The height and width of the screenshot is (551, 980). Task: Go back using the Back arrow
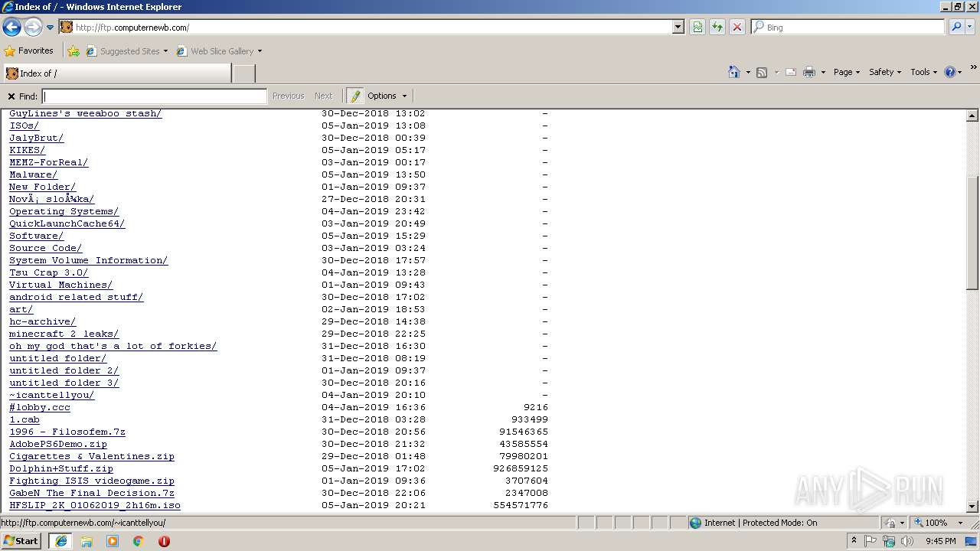11,28
